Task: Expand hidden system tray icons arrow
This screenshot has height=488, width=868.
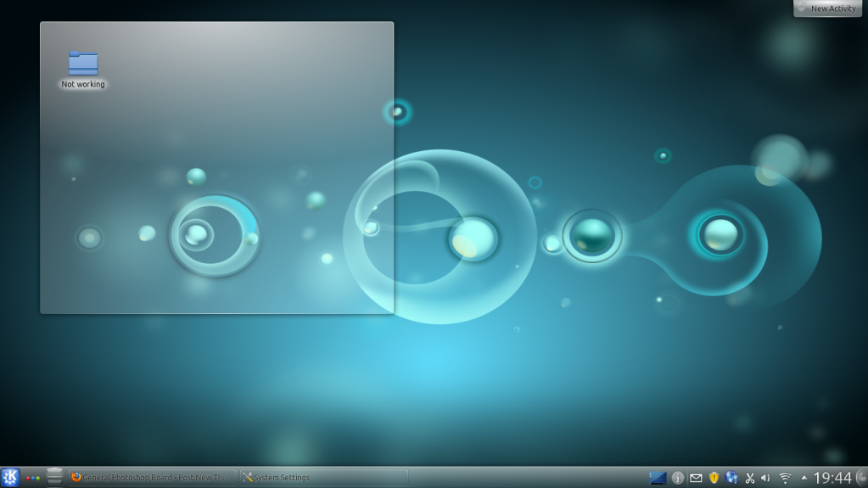Action: click(x=804, y=478)
